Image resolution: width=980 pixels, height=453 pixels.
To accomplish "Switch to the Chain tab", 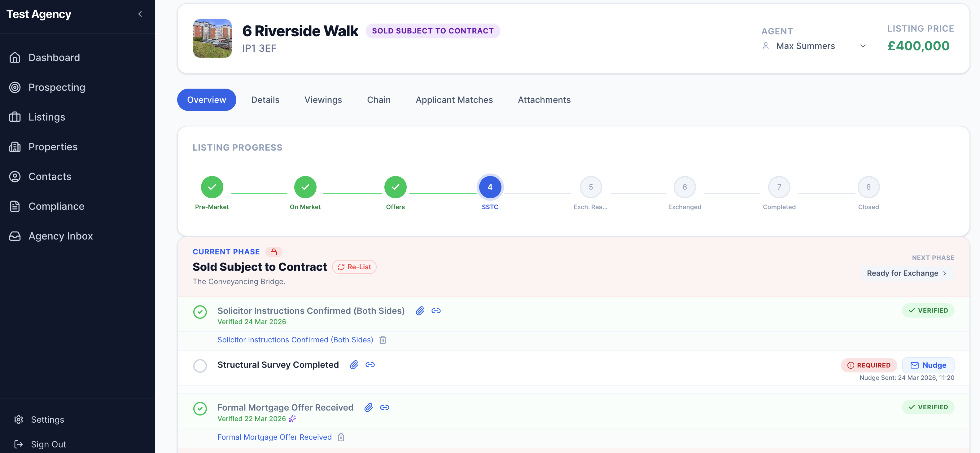I will pos(378,100).
